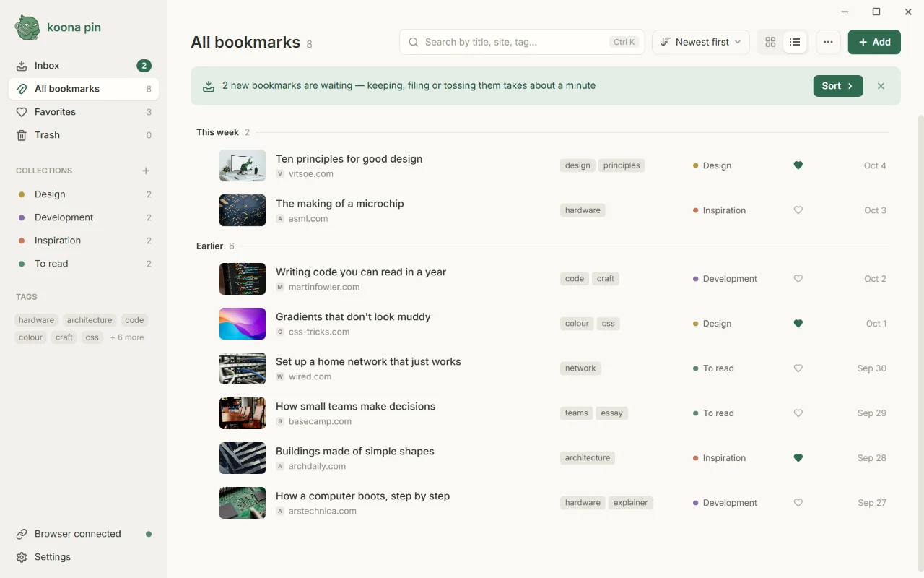Favorite How small teams make decisions
The image size is (924, 578).
point(798,413)
